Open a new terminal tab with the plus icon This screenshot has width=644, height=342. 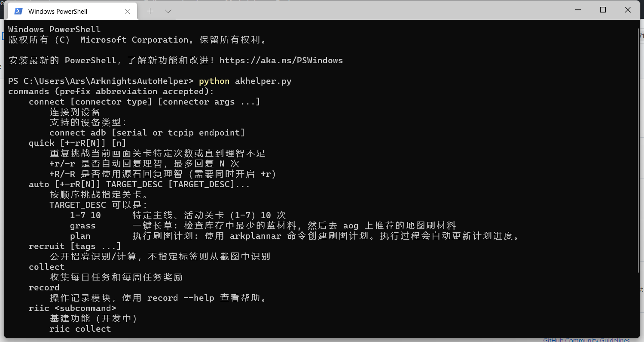pos(150,11)
